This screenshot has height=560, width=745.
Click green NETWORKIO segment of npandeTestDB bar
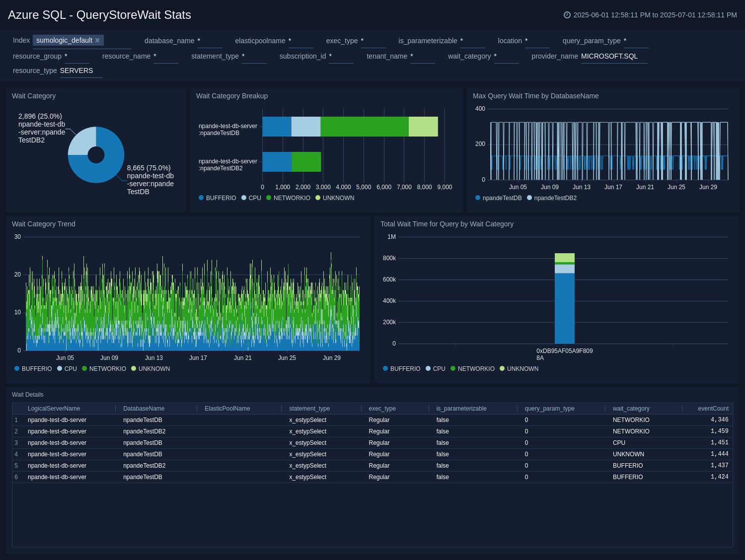(x=365, y=127)
